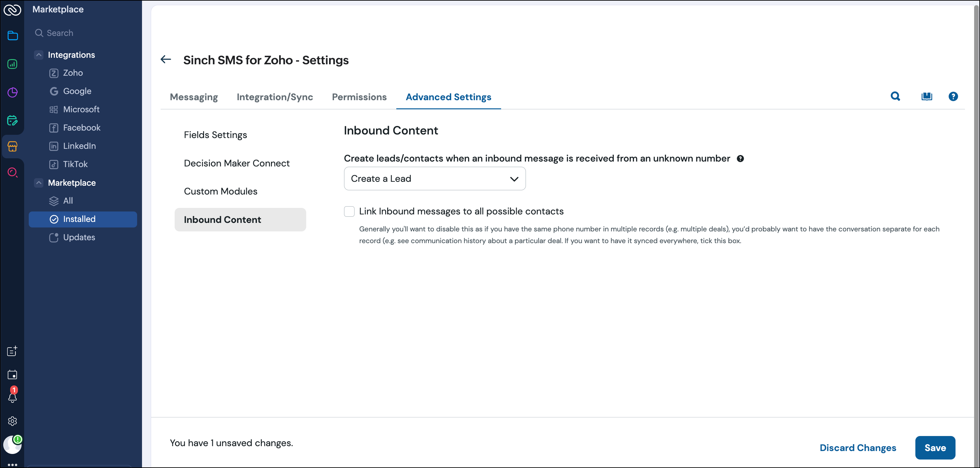Open the calendar-edit rail icon
Viewport: 980px width, 468px height.
click(x=12, y=120)
